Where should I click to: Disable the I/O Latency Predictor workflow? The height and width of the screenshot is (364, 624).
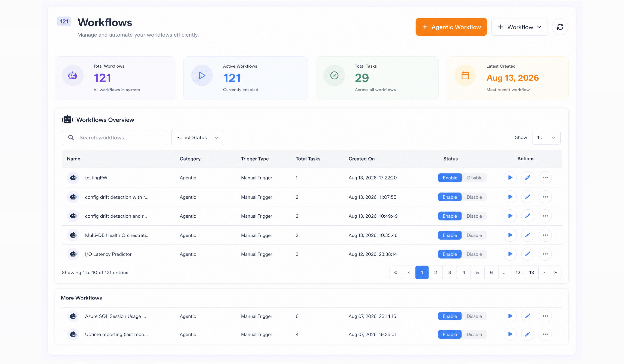tap(474, 254)
